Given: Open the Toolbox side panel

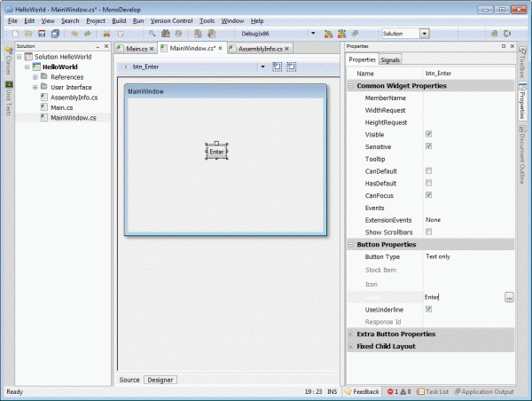Looking at the screenshot, I should [x=522, y=62].
